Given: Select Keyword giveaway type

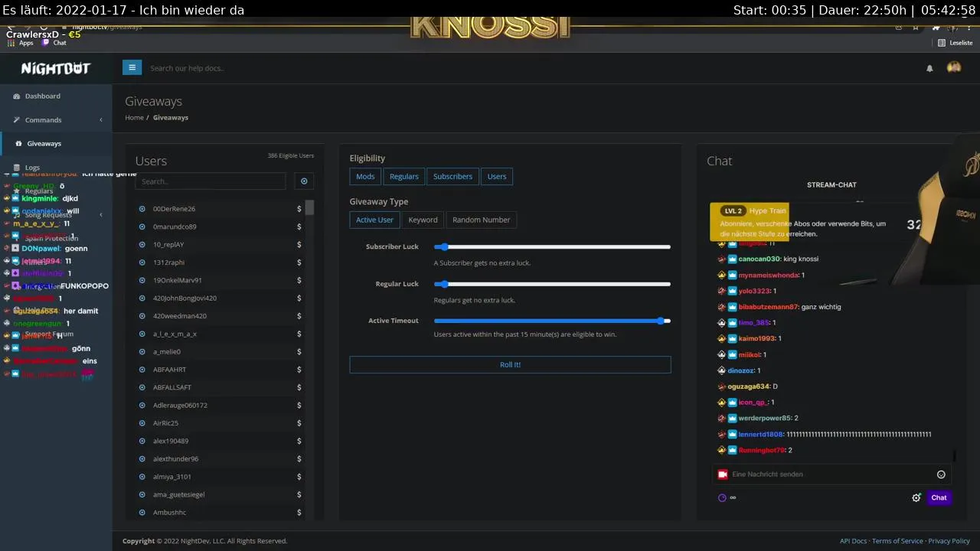Looking at the screenshot, I should pyautogui.click(x=423, y=220).
